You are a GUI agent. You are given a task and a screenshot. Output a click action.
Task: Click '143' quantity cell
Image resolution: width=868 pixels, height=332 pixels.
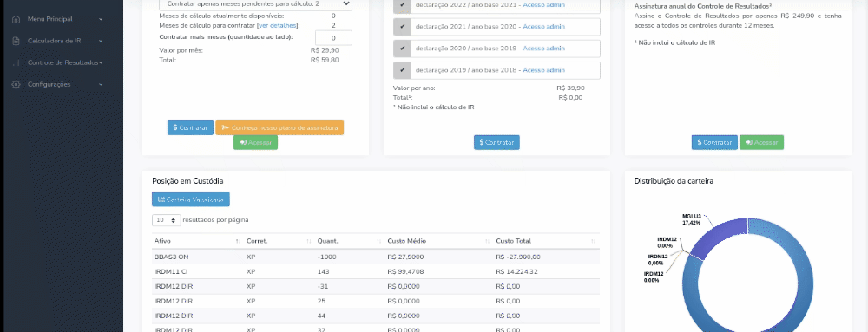click(x=323, y=272)
